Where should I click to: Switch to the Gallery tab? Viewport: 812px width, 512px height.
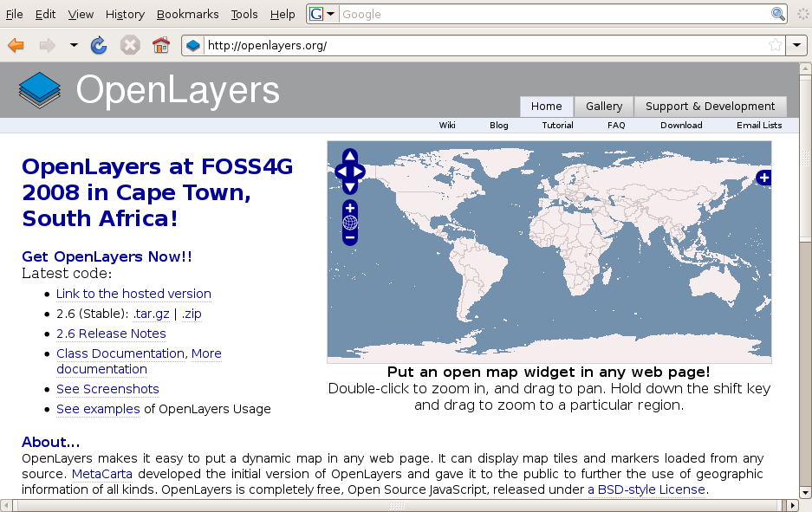pos(604,107)
